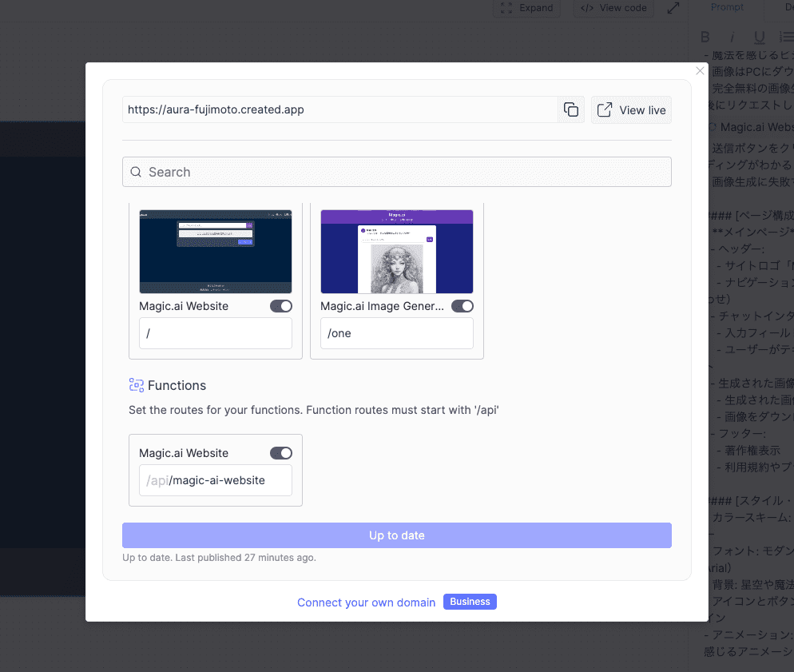Open the Magic.ai Image Generator thumbnail
The image size is (794, 672).
point(397,252)
